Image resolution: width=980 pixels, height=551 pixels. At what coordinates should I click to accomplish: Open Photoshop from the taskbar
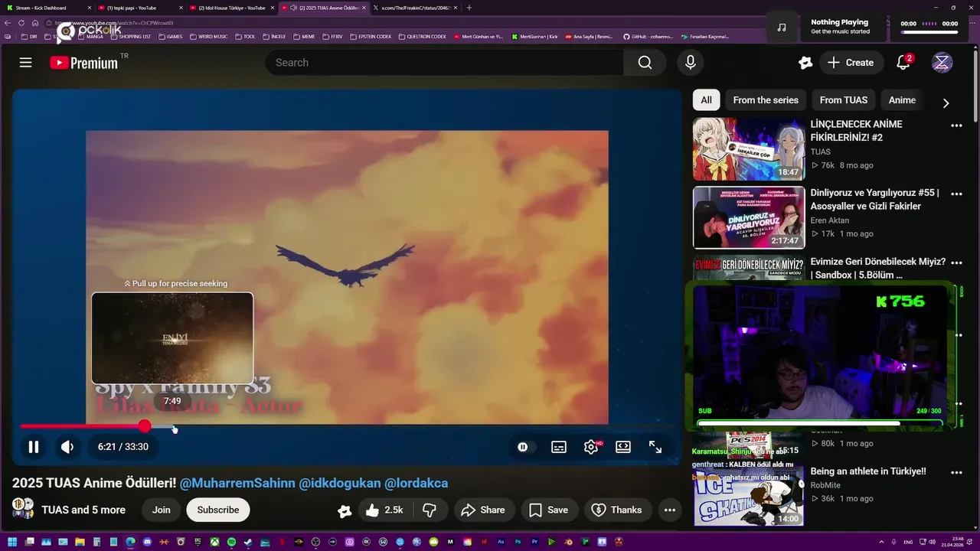(518, 542)
